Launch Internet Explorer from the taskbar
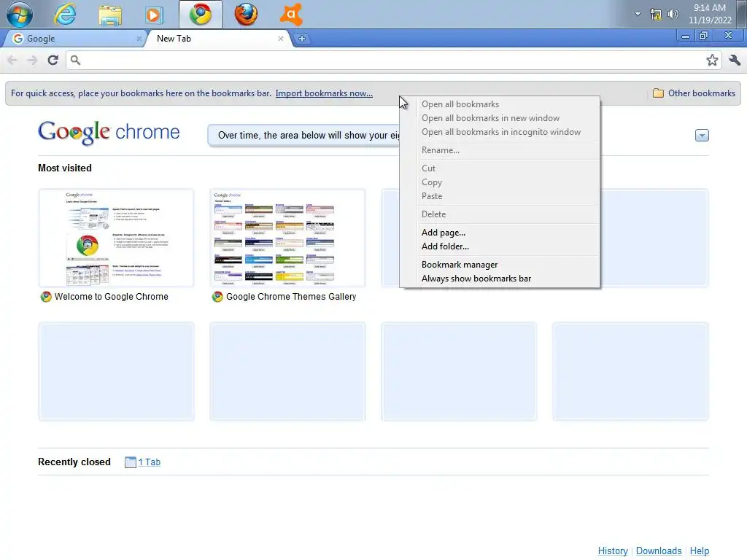This screenshot has width=747, height=560. 65,14
